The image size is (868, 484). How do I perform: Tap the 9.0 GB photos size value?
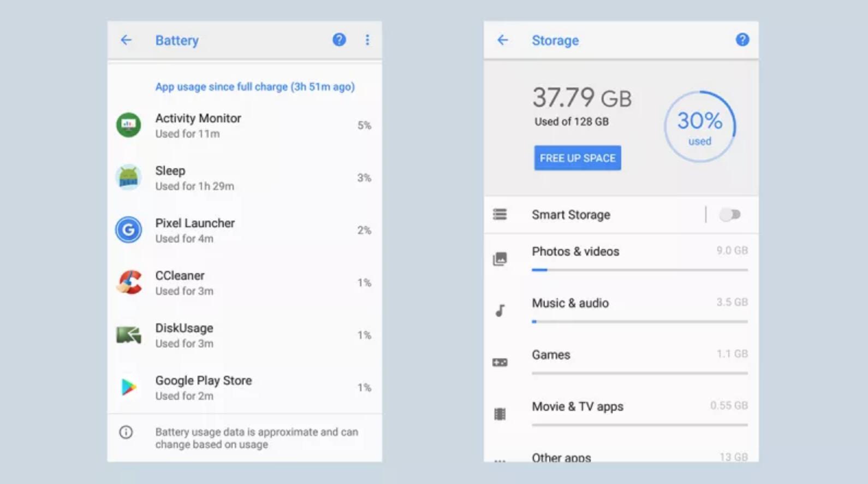732,251
